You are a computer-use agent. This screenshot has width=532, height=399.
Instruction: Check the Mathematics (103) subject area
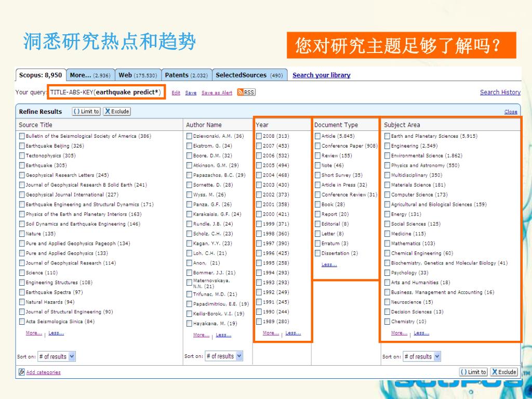tap(387, 244)
